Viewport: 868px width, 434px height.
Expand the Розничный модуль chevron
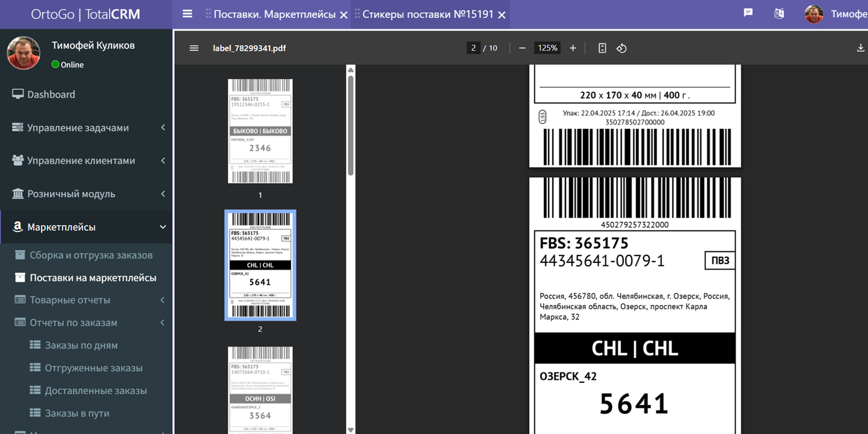pyautogui.click(x=163, y=193)
